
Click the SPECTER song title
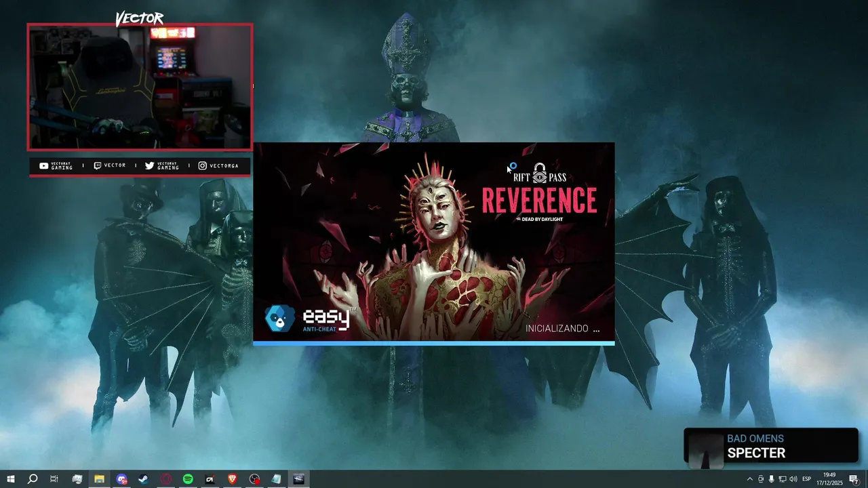[x=756, y=453]
